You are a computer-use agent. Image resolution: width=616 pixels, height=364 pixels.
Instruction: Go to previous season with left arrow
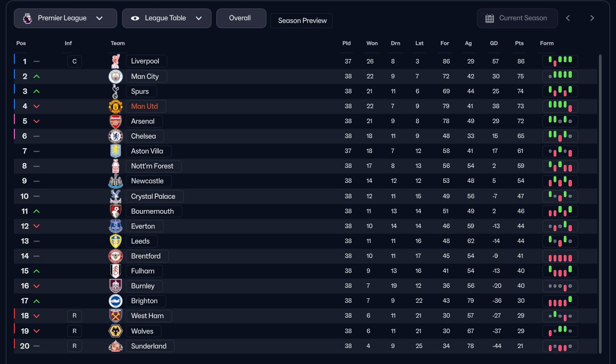(x=568, y=18)
